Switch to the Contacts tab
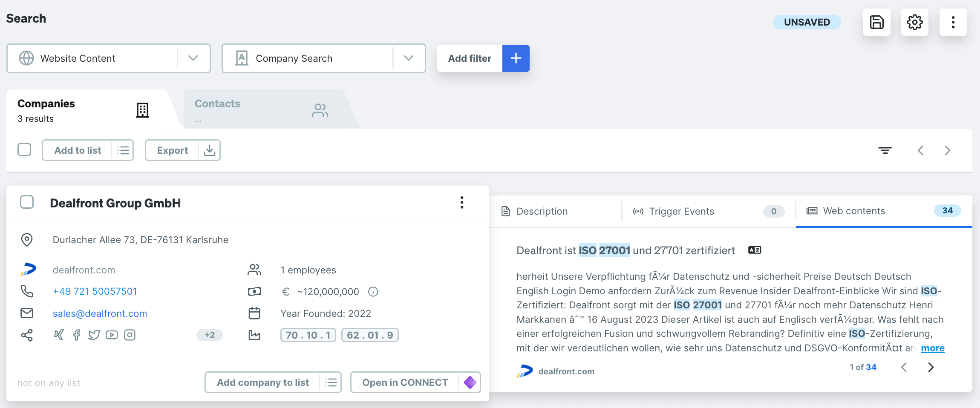Viewport: 980px width, 408px height. tap(217, 103)
